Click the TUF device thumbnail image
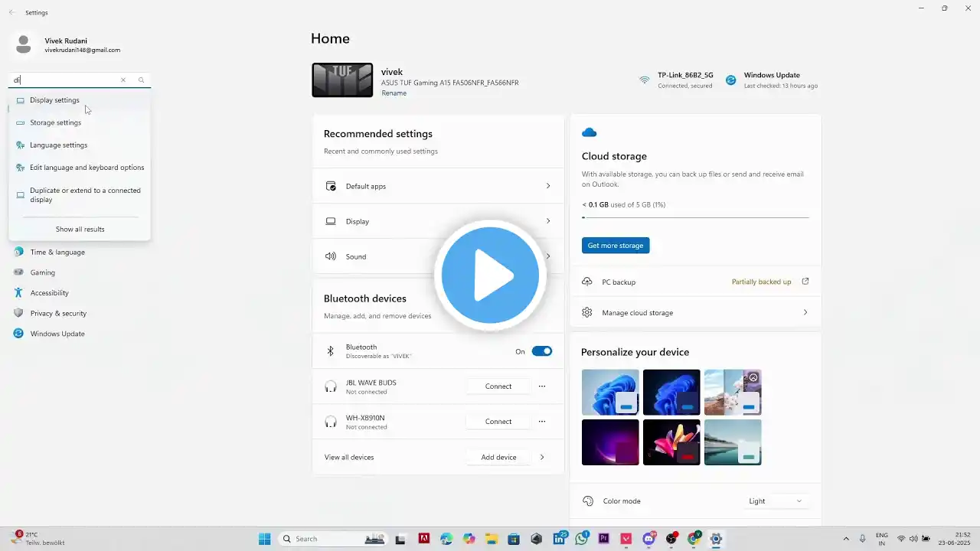The height and width of the screenshot is (551, 980). click(342, 80)
